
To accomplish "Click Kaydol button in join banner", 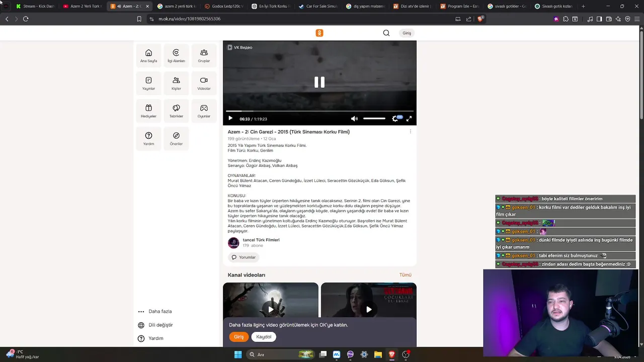I will [x=264, y=337].
